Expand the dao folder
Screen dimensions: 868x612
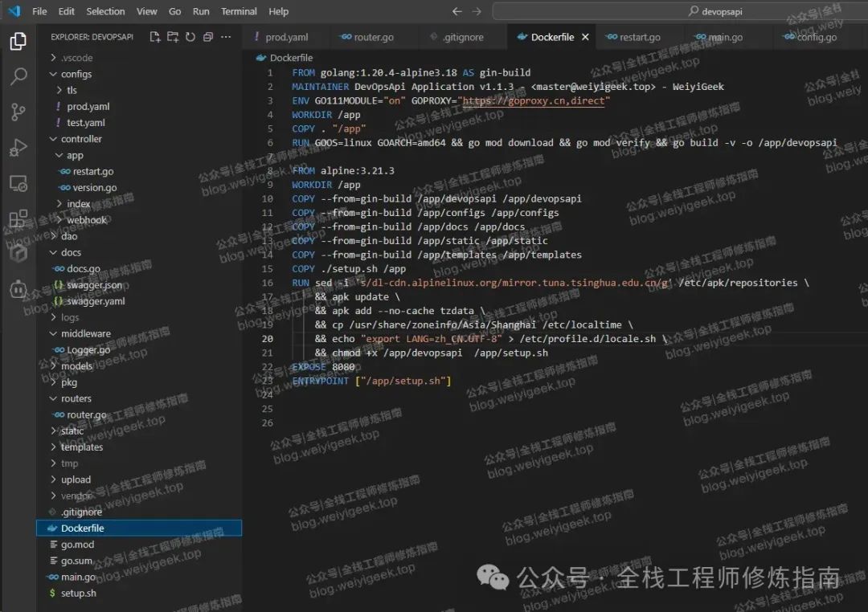pos(139,236)
